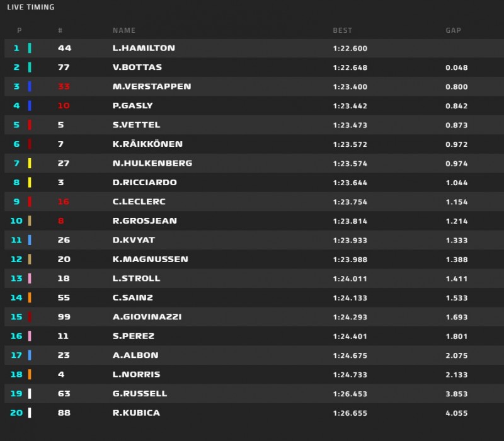Click the red number 16 for Leclerc
Screen dimensions: 504x441
[x=64, y=202]
